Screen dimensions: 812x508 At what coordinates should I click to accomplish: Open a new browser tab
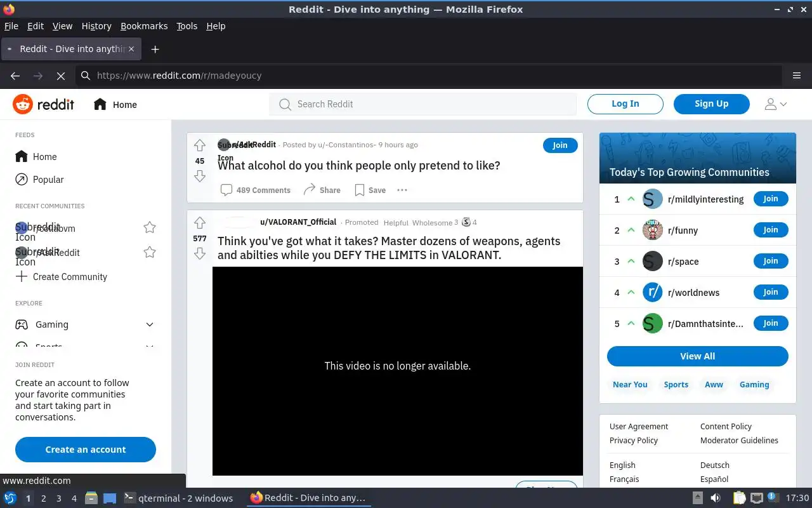click(x=155, y=49)
